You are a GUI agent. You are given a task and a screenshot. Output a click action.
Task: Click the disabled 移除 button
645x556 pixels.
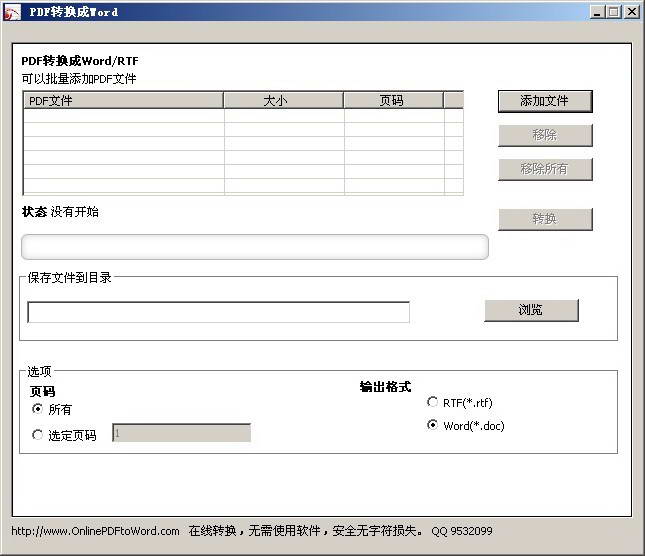(x=545, y=135)
